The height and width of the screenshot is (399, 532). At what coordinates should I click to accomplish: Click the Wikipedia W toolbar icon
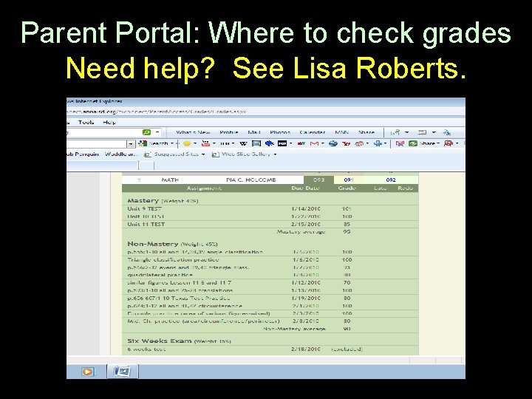pos(243,143)
